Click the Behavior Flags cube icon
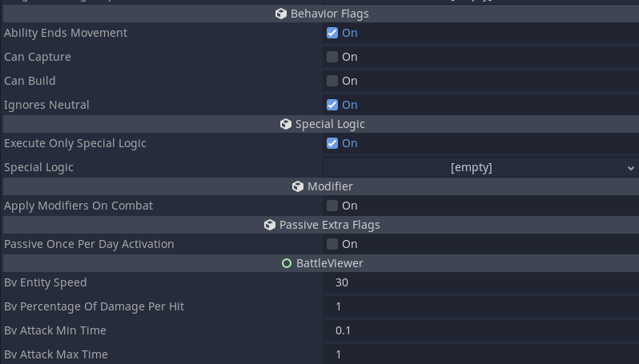The height and width of the screenshot is (364, 639). [281, 14]
